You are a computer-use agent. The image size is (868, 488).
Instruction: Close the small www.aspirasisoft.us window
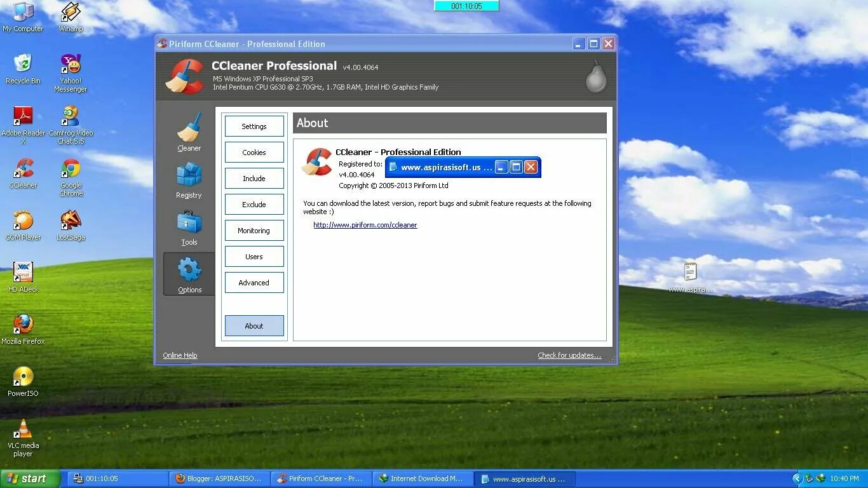[531, 167]
